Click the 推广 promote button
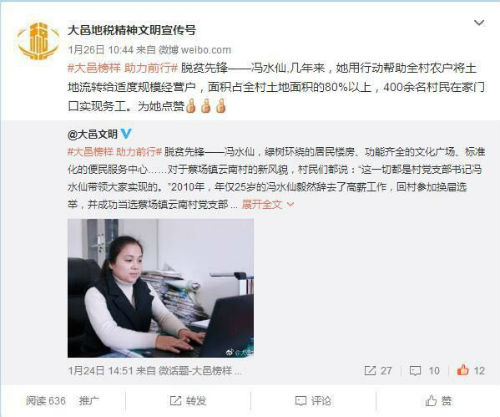 tap(89, 401)
